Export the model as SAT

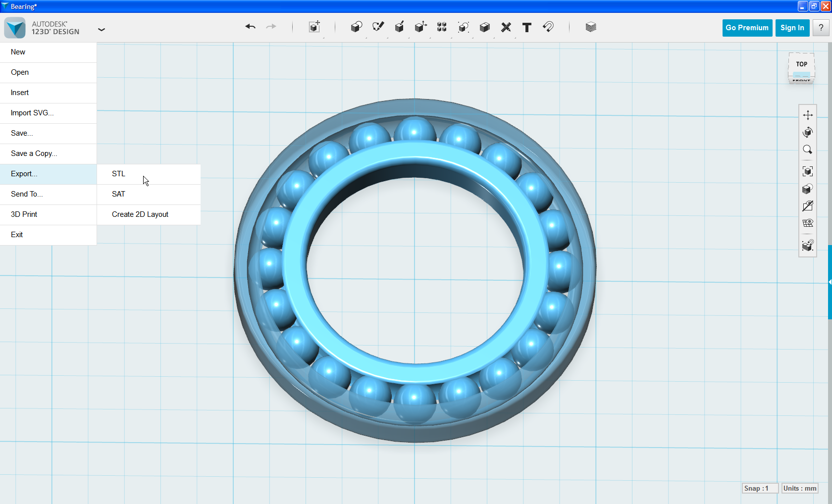click(149, 194)
